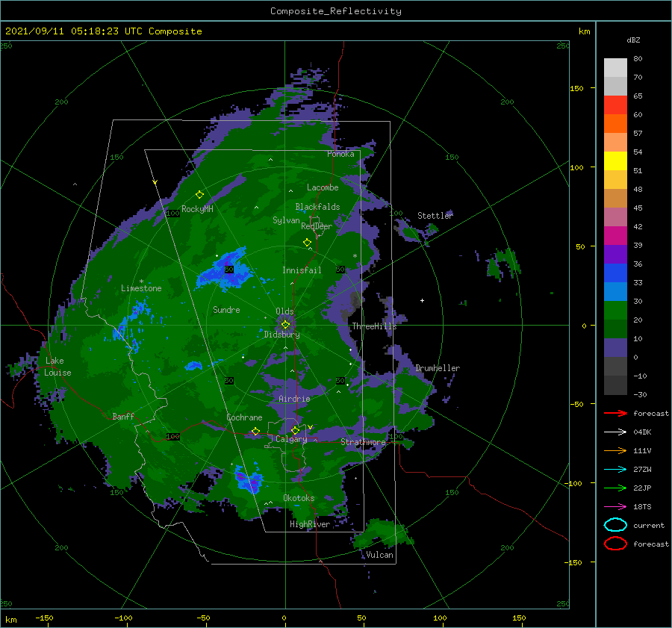This screenshot has height=628, width=672.
Task: Click the red forecast arrow in legend
Action: [x=615, y=413]
